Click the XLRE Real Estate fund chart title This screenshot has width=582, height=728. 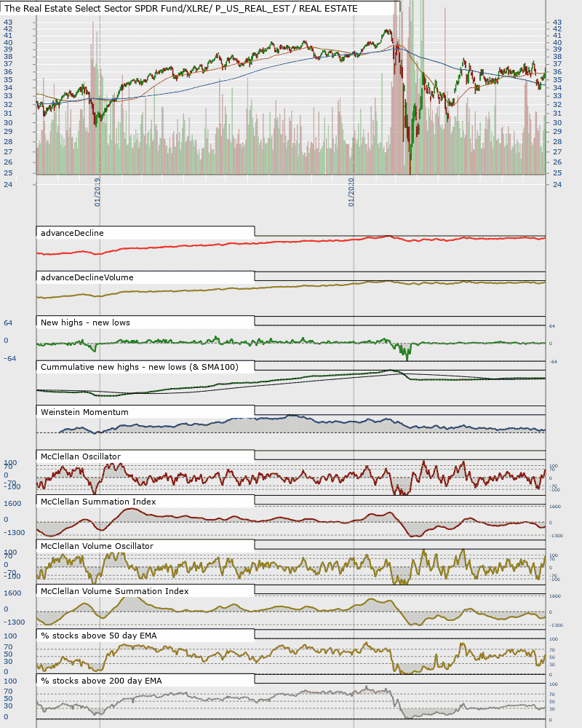click(x=181, y=8)
